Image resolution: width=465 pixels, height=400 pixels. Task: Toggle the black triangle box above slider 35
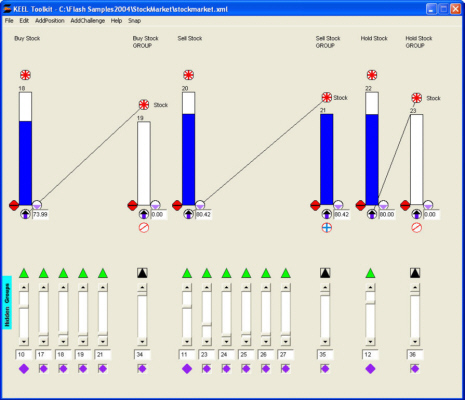tap(325, 273)
